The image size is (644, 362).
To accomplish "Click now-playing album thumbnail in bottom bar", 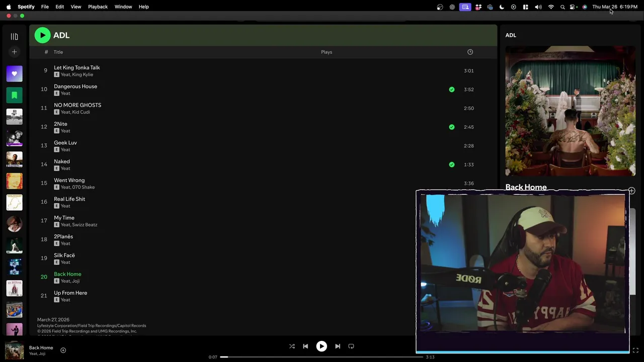I will [x=14, y=350].
